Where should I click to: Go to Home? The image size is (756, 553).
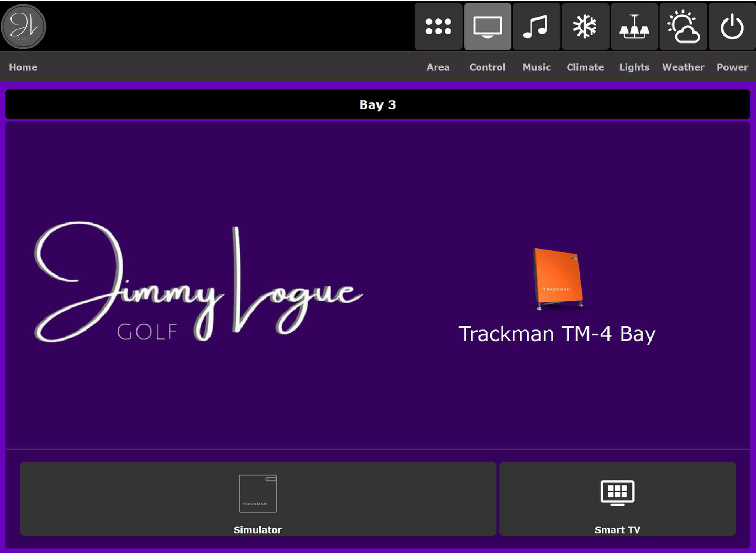pos(23,67)
